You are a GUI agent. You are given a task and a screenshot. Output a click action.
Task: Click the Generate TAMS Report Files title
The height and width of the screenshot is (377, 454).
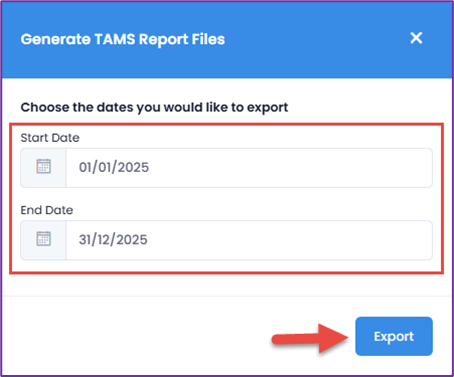[x=123, y=39]
